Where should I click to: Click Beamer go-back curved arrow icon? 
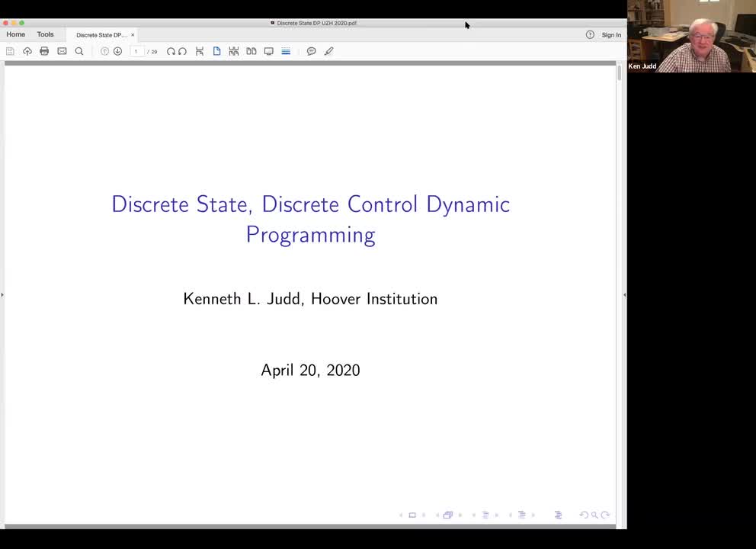click(x=584, y=515)
